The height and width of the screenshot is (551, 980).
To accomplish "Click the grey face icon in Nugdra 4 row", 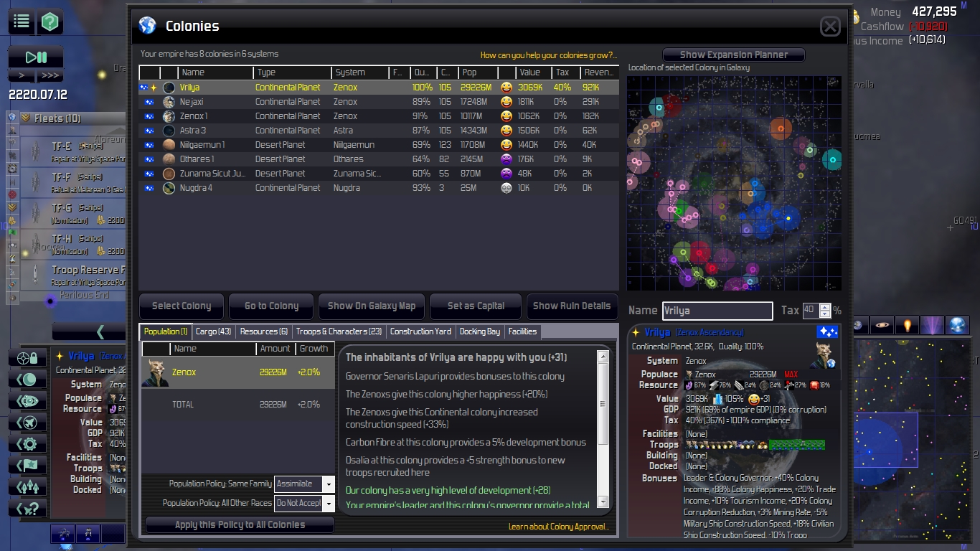I will pyautogui.click(x=507, y=188).
